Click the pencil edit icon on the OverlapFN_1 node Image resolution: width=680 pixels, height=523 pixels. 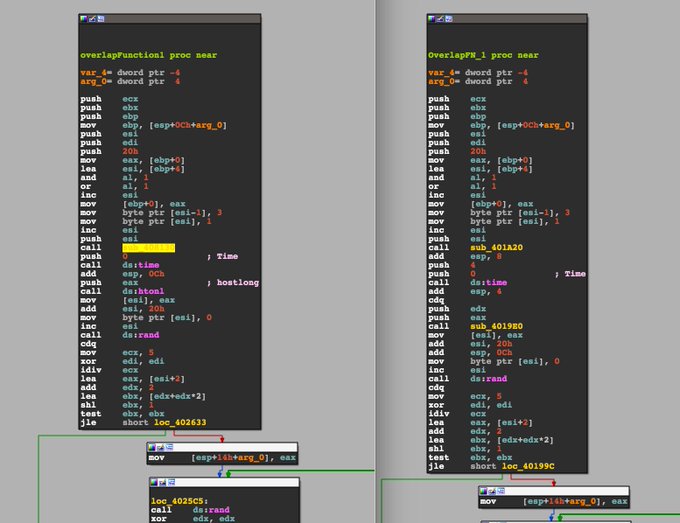(440, 19)
